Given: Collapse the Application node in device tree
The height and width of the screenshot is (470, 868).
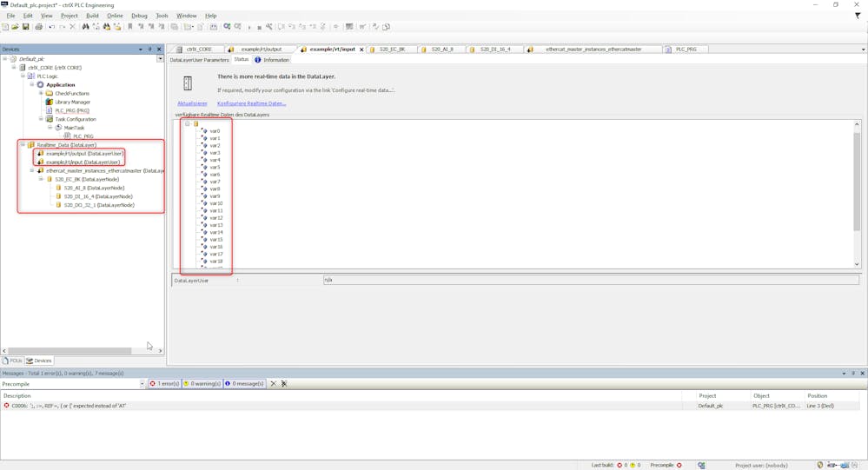Looking at the screenshot, I should click(x=32, y=85).
